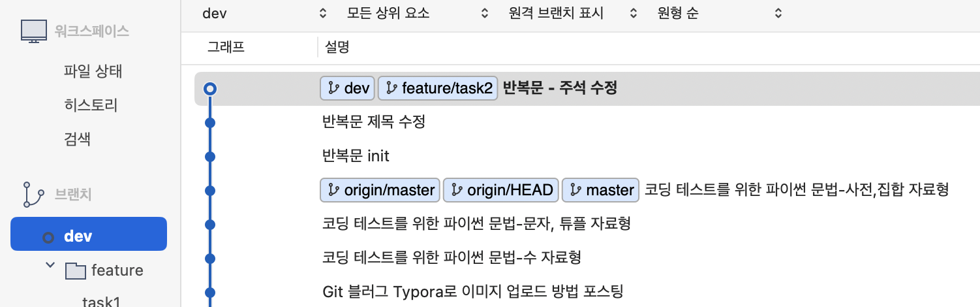
Task: Click the HEAD commit graph node
Action: [x=209, y=89]
